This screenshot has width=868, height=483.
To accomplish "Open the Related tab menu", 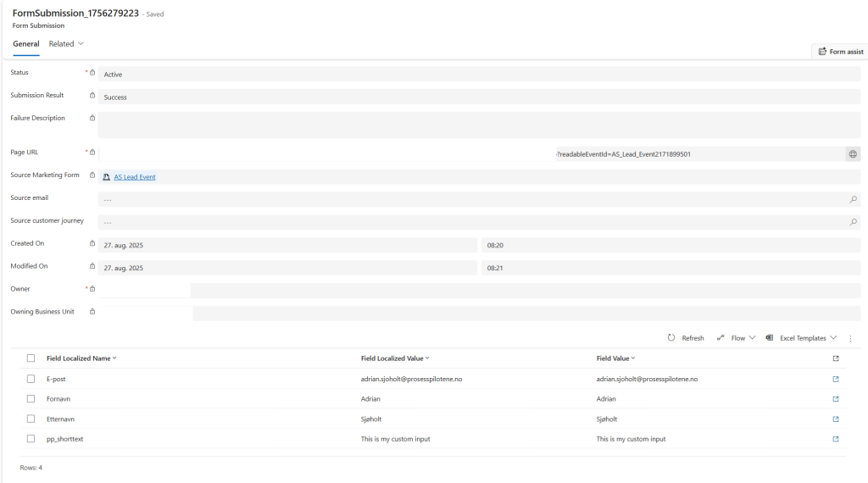I will (66, 44).
